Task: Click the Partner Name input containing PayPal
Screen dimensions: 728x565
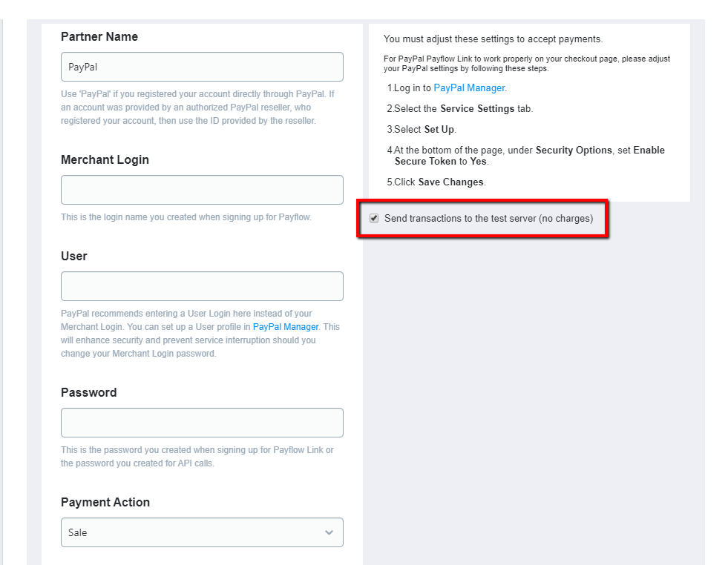Action: pyautogui.click(x=202, y=67)
